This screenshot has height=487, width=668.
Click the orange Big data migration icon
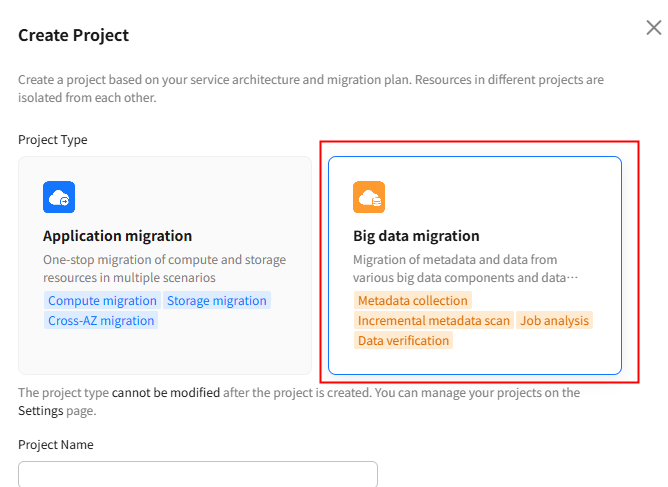tap(369, 197)
